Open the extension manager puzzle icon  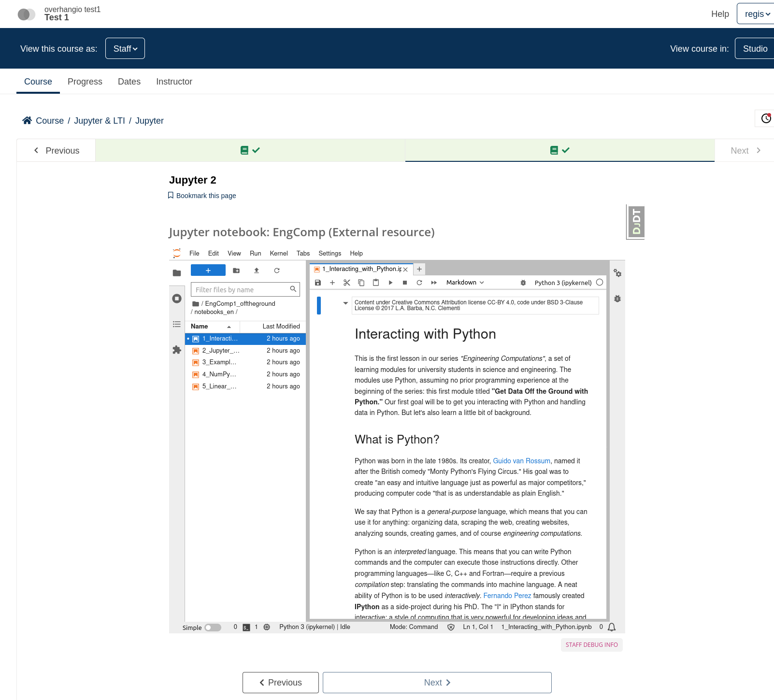pos(177,350)
